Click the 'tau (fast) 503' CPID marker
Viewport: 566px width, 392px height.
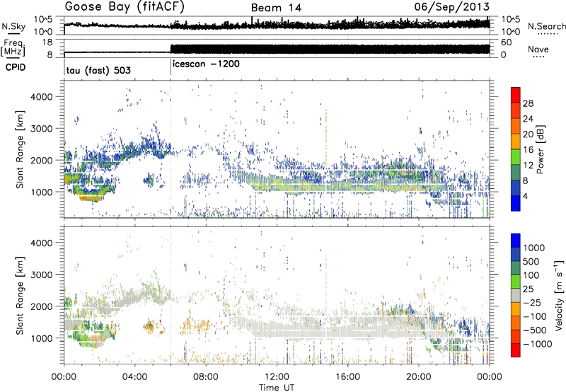pyautogui.click(x=98, y=70)
